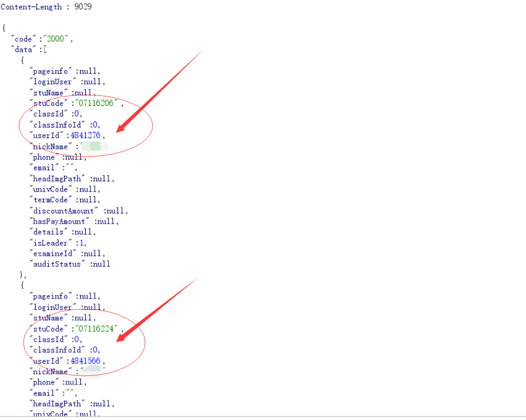This screenshot has width=526, height=420.
Task: Click the "hasPayAmount":null line
Action: (74, 221)
